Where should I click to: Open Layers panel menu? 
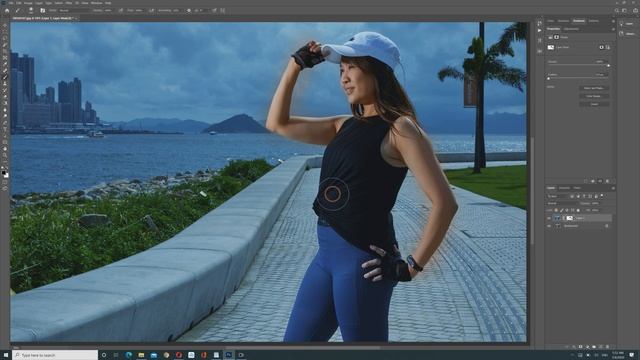pos(613,188)
